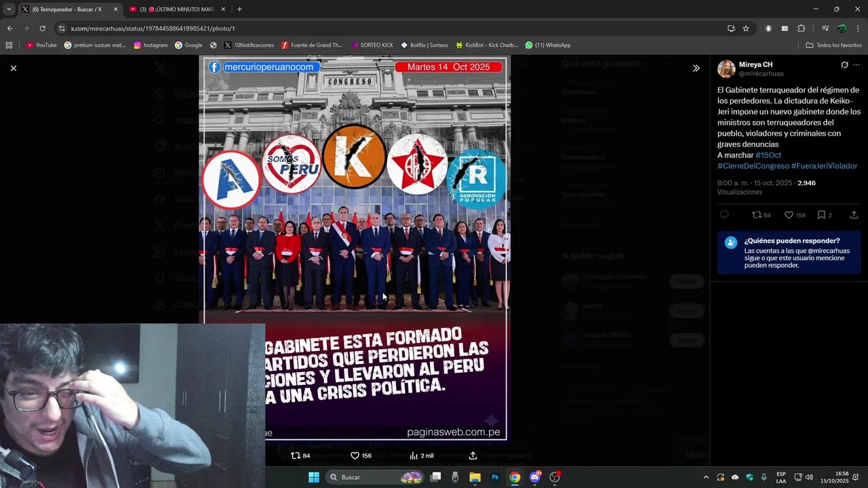Screen dimensions: 868x488
Task: Click the tweet timestamp 8:00 a. m. 15 oct. 2025
Action: [755, 183]
